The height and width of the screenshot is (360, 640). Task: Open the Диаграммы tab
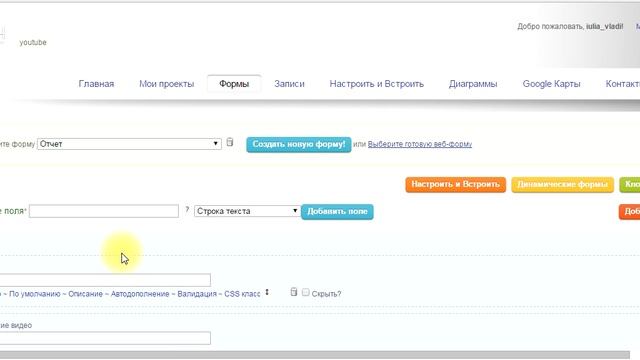(x=473, y=84)
